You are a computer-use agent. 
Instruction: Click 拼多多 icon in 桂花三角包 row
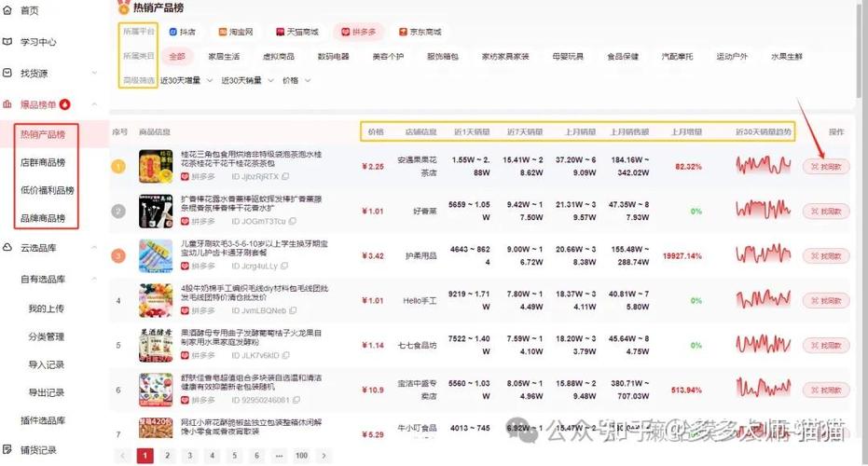tap(185, 176)
